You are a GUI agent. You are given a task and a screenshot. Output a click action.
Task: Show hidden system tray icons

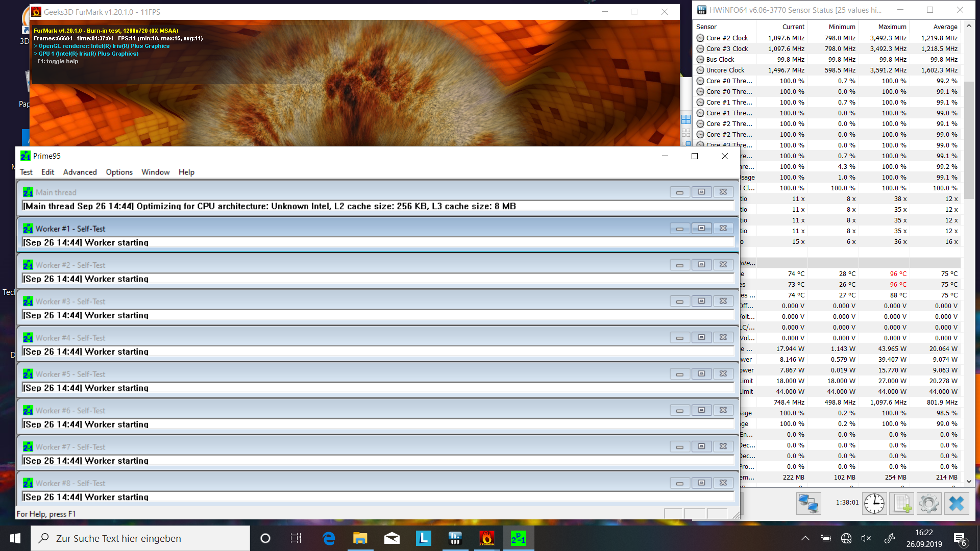805,538
